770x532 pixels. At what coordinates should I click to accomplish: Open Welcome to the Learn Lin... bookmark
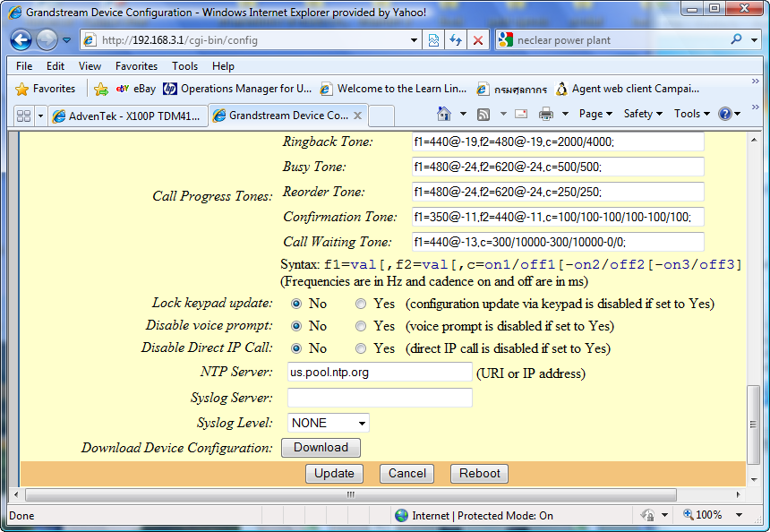click(x=393, y=89)
